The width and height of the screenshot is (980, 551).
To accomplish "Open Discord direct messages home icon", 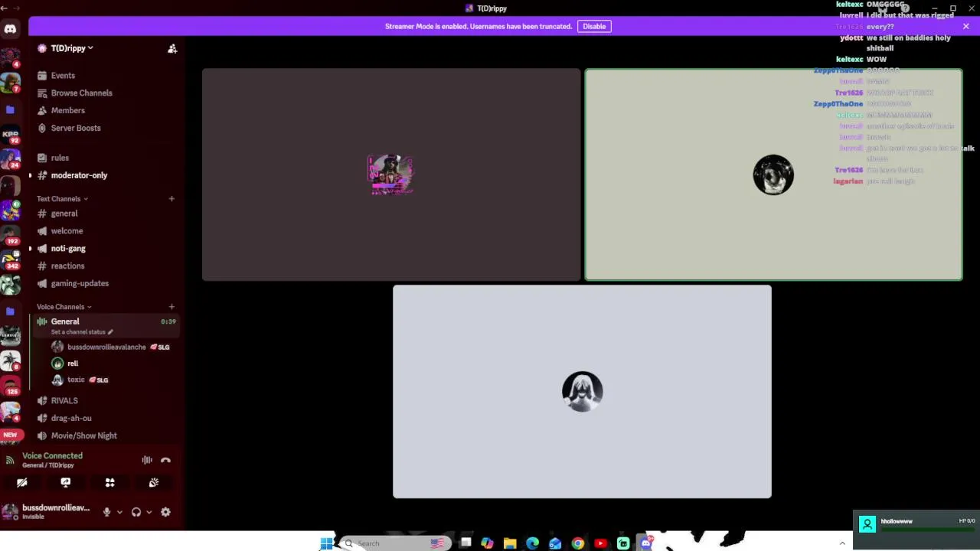I will (10, 29).
